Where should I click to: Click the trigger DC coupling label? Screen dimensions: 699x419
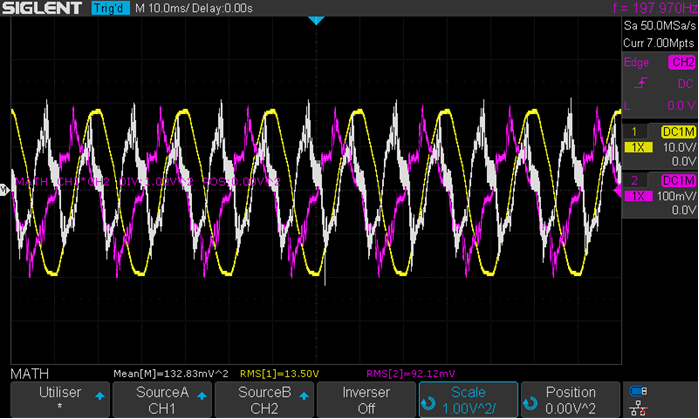pos(685,84)
